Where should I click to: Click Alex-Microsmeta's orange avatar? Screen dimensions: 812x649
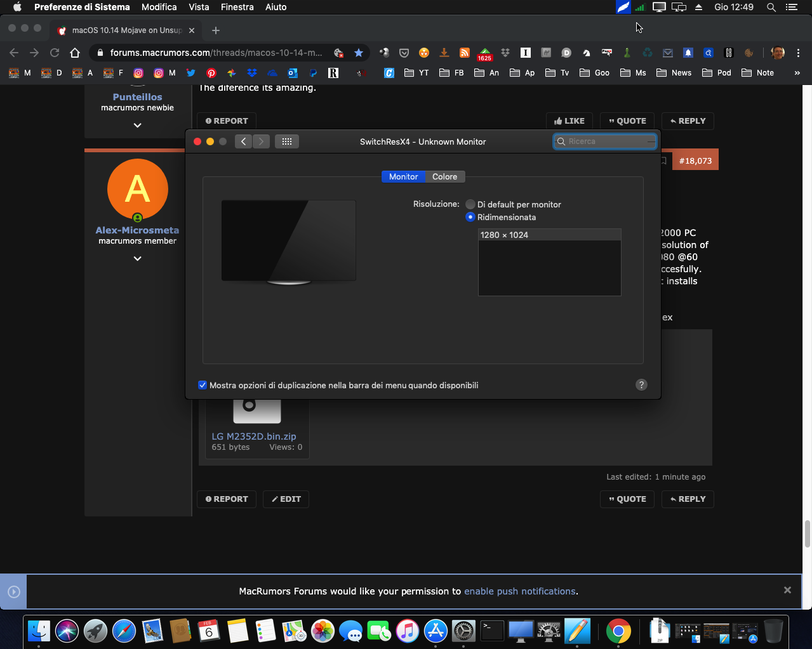coord(138,189)
